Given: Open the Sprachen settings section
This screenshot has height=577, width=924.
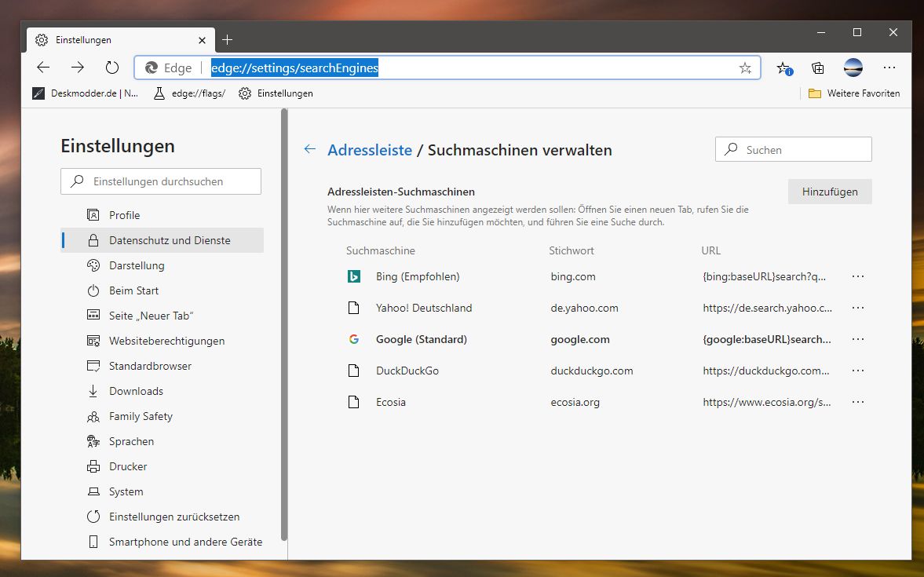Looking at the screenshot, I should click(162, 441).
